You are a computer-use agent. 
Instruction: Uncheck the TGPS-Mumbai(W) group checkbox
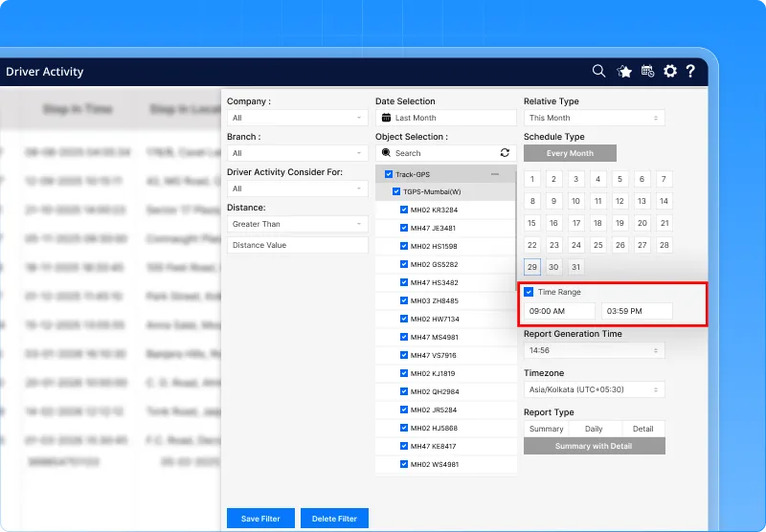pyautogui.click(x=396, y=191)
